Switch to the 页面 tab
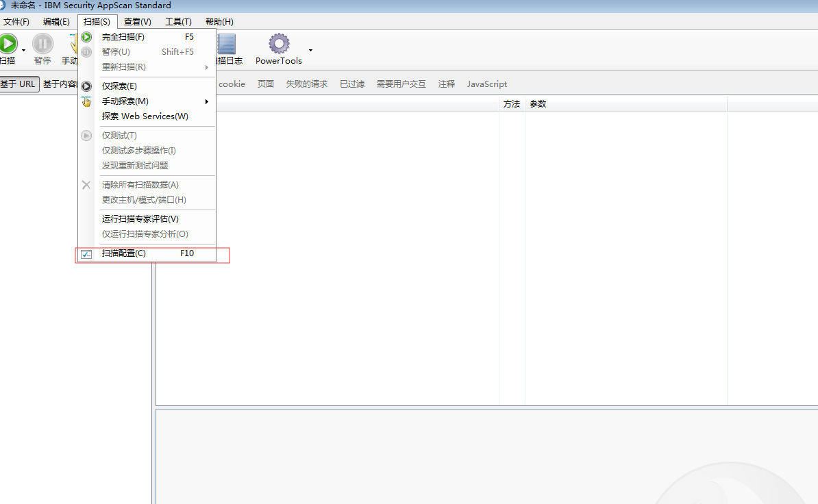 click(266, 84)
